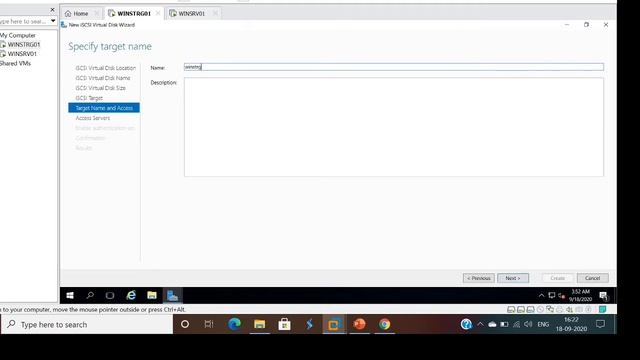The height and width of the screenshot is (360, 640).
Task: Click the host speaker volume icon
Action: (528, 324)
